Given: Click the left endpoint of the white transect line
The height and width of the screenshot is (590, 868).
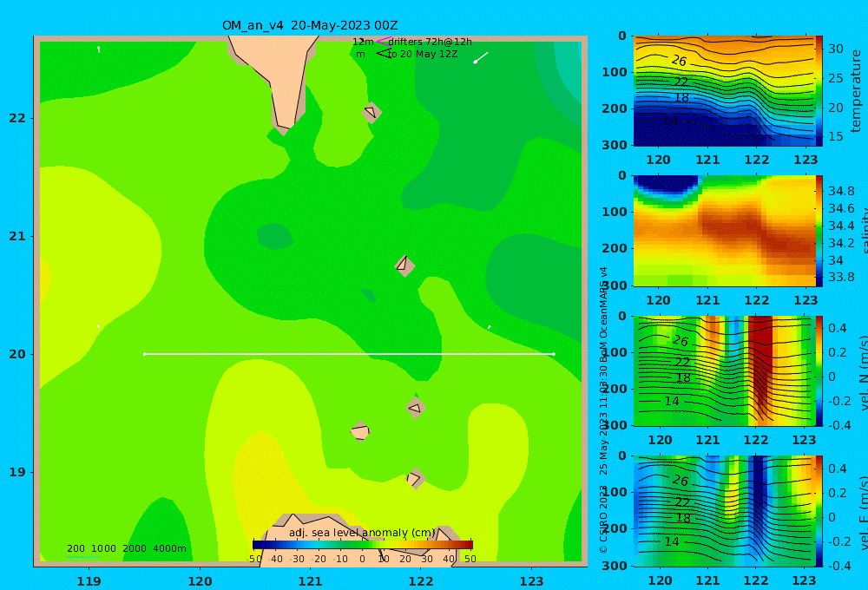Looking at the screenshot, I should [x=144, y=354].
